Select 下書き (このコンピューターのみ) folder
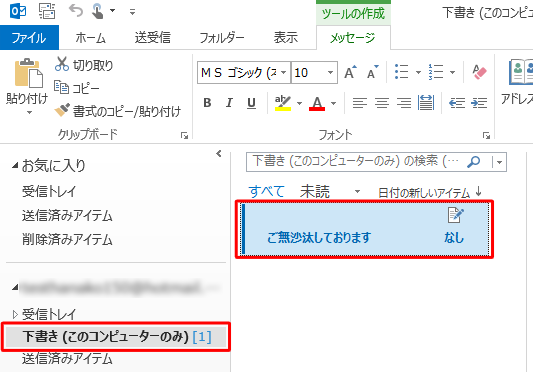The image size is (533, 372). [116, 337]
